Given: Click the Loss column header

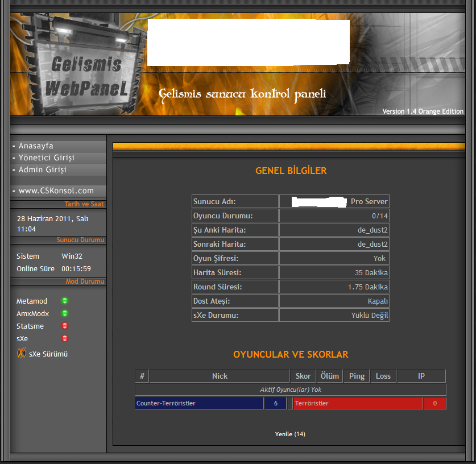Looking at the screenshot, I should pyautogui.click(x=383, y=376).
